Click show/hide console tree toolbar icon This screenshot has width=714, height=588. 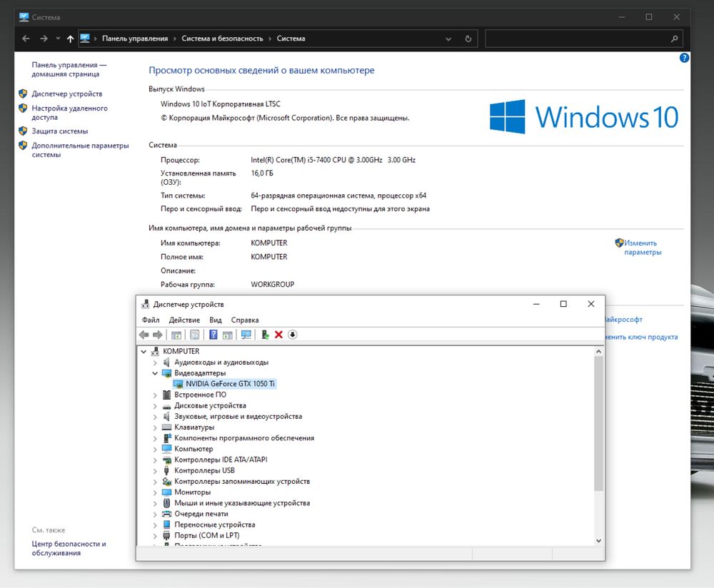[176, 335]
